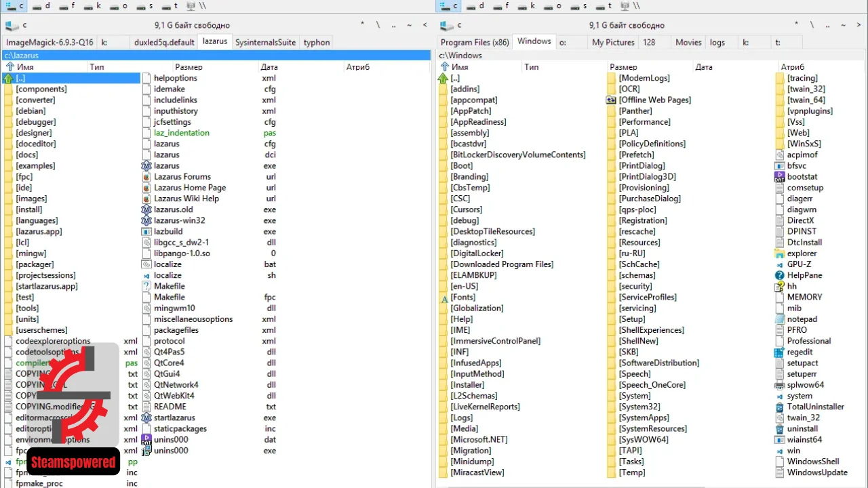
Task: Open network button in left pane drive bar
Action: [x=195, y=6]
